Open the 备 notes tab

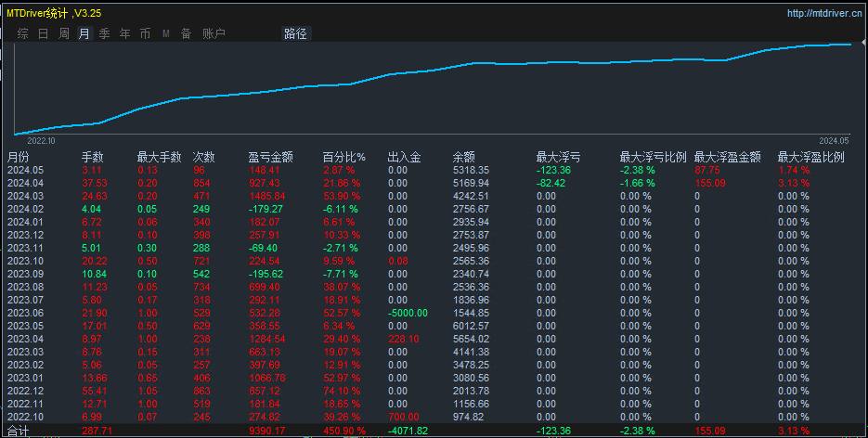[186, 33]
